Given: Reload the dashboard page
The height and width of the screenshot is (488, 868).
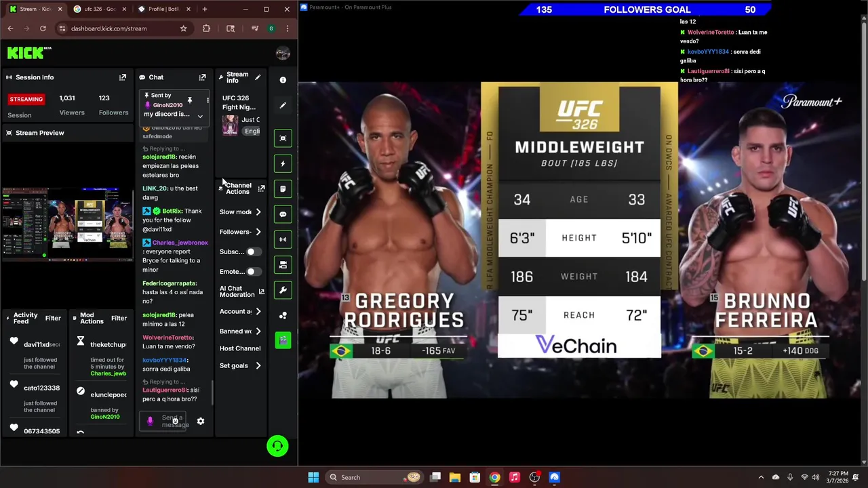Looking at the screenshot, I should coord(43,28).
